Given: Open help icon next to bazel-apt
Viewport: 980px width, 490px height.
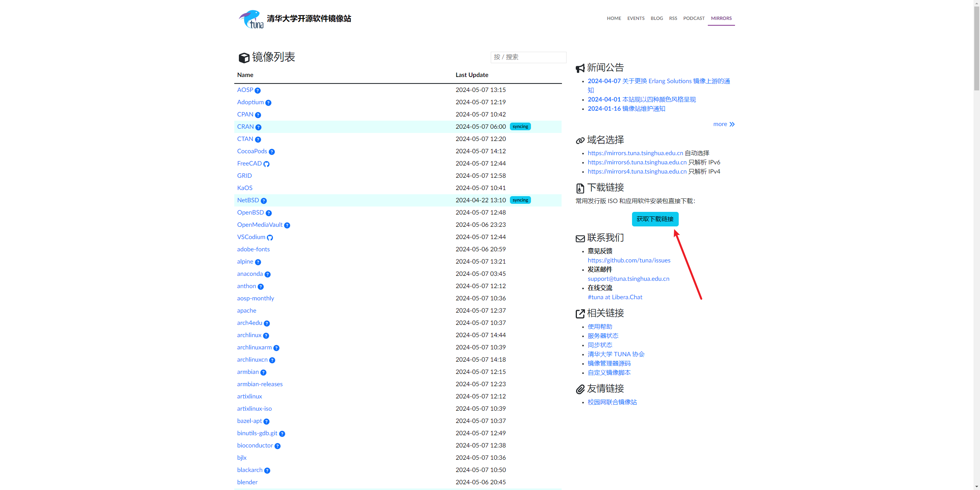Looking at the screenshot, I should point(266,421).
